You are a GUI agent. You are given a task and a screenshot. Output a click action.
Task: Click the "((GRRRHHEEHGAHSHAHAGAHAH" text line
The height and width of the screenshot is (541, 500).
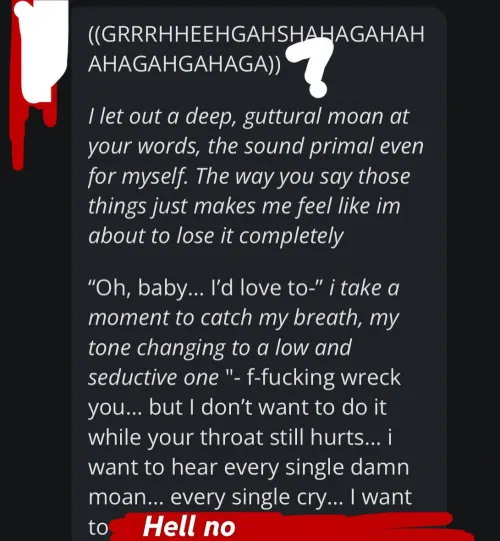(256, 35)
